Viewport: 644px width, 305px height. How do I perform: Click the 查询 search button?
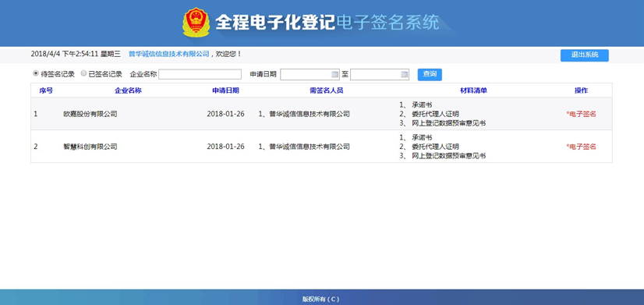(x=430, y=74)
